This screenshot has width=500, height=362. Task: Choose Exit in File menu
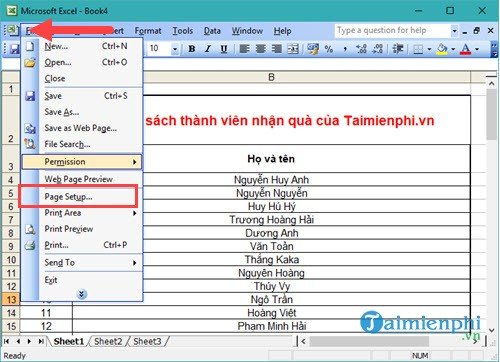[82, 280]
